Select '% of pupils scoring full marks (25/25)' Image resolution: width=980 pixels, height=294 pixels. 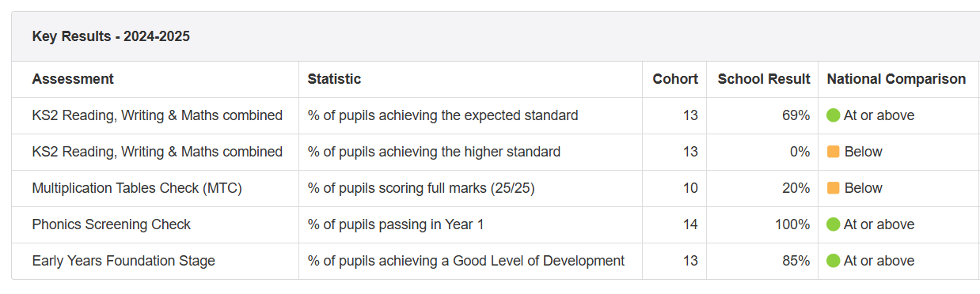pyautogui.click(x=421, y=188)
